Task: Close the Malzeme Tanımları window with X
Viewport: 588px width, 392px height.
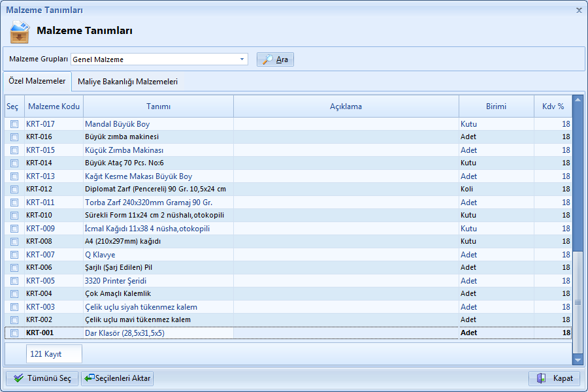Action: coord(578,10)
